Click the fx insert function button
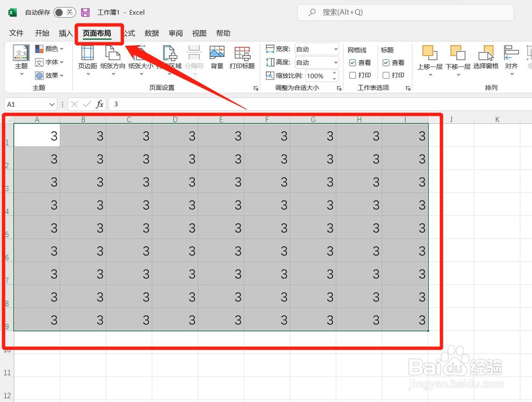 [100, 104]
